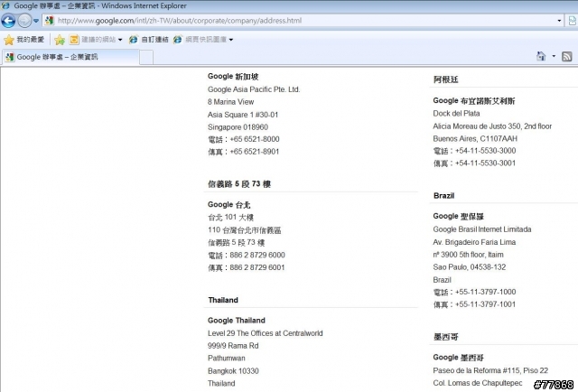Click the Buenos Aires, C1107AAH line
This screenshot has width=578, height=392.
point(475,138)
